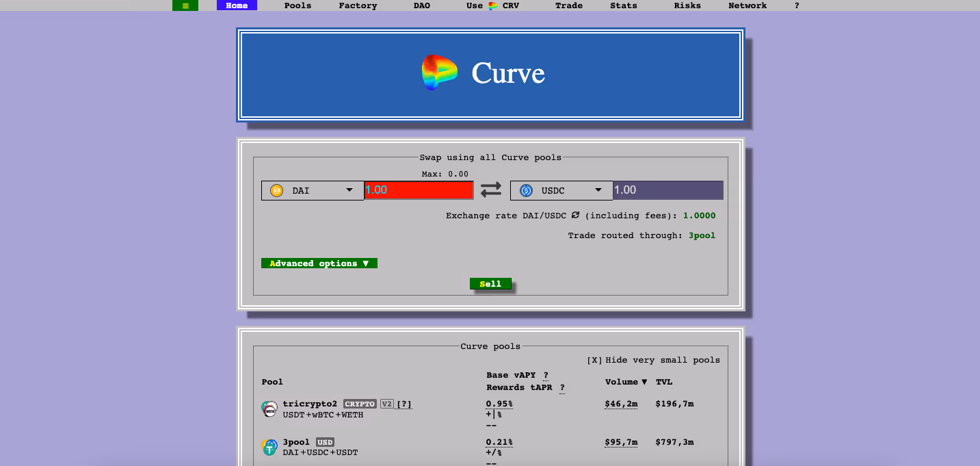Viewport: 980px width, 466px height.
Task: Click the USDT+wBTC+WETH composition text
Action: (x=323, y=415)
